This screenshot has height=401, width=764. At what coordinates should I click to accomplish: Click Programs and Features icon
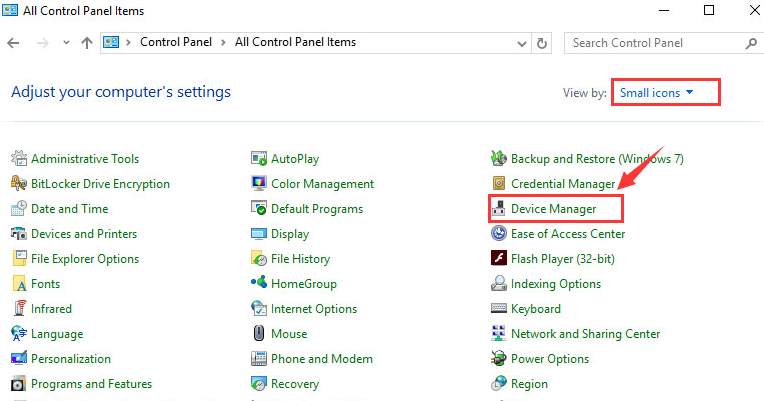(19, 383)
